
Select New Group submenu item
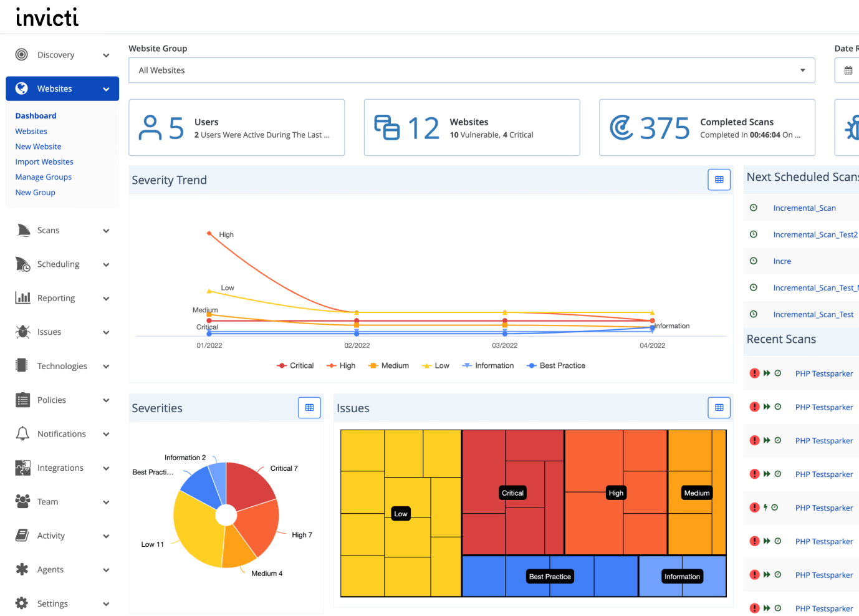point(36,193)
